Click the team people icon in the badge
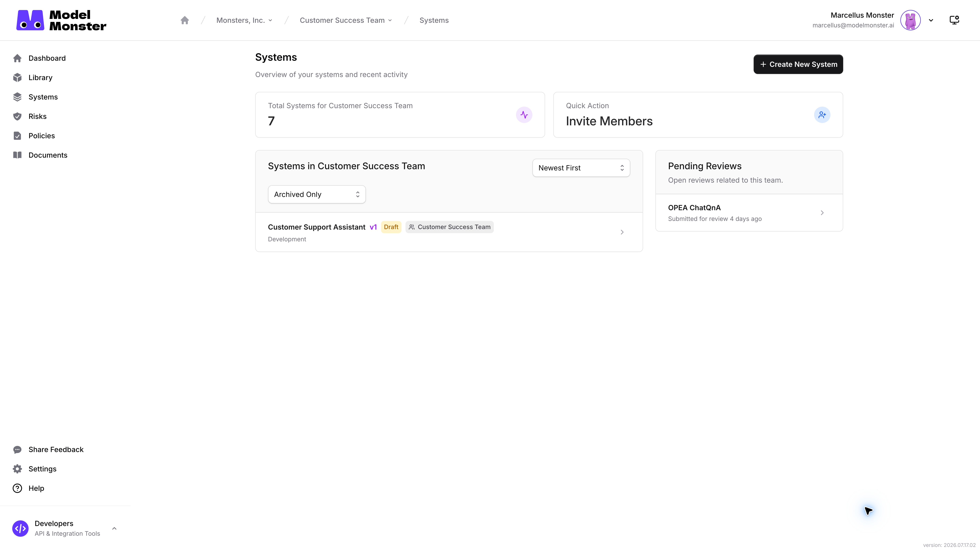 [x=412, y=227]
